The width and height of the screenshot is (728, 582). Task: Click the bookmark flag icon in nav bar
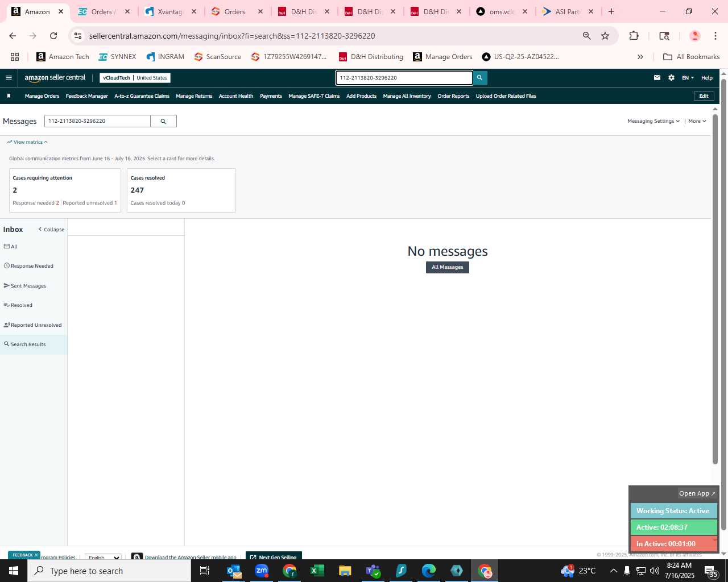tap(9, 96)
